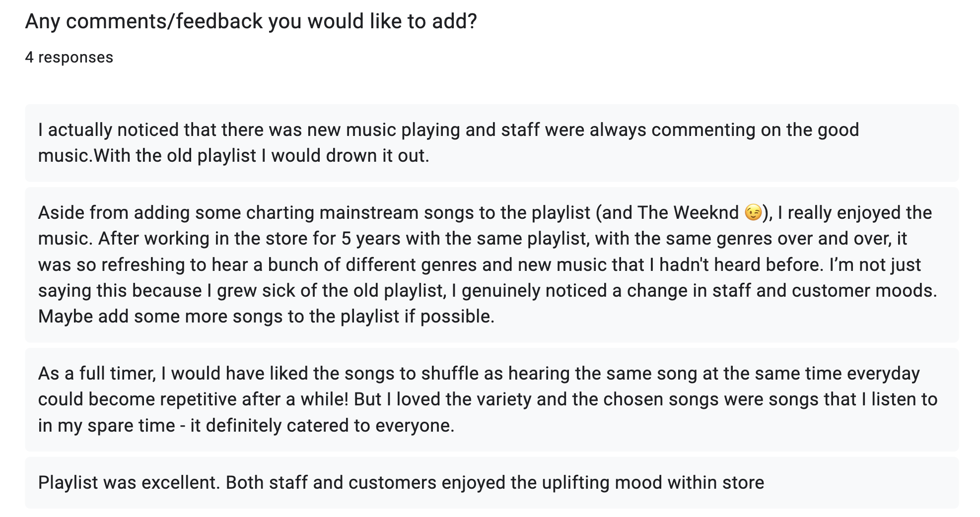Click the line 'With the old playlist I would drown it out'
Image resolution: width=980 pixels, height=517 pixels.
click(261, 156)
